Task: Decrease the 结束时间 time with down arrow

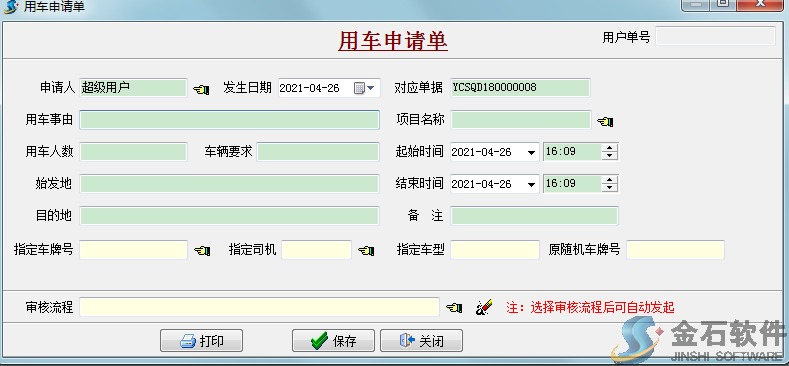Action: tap(609, 188)
